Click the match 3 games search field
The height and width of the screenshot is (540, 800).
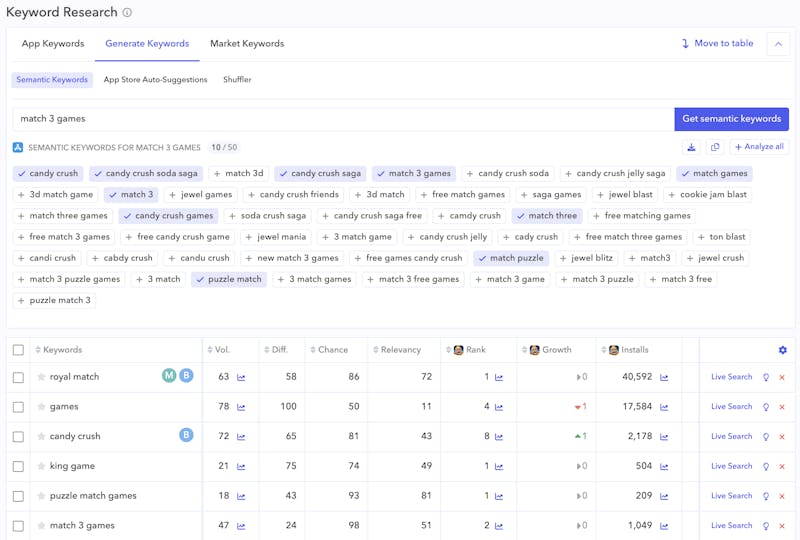coord(340,119)
